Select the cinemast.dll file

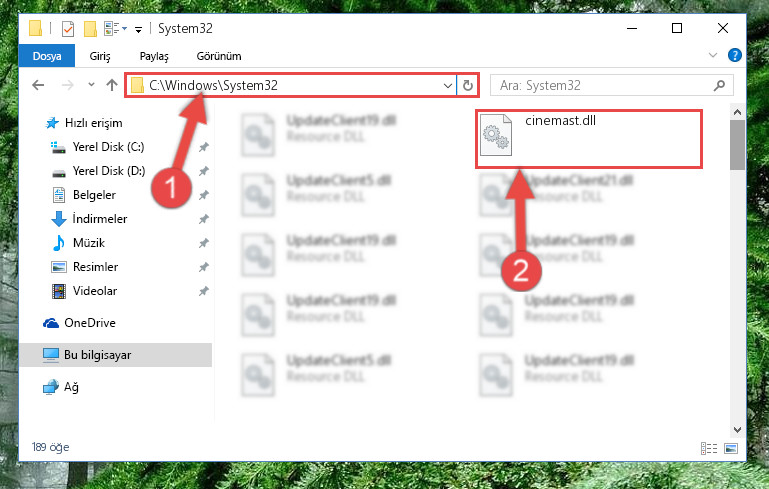(x=589, y=139)
